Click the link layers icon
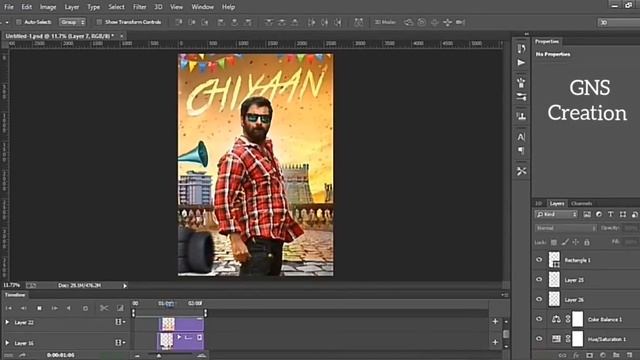This screenshot has height=360, width=640. point(562,356)
